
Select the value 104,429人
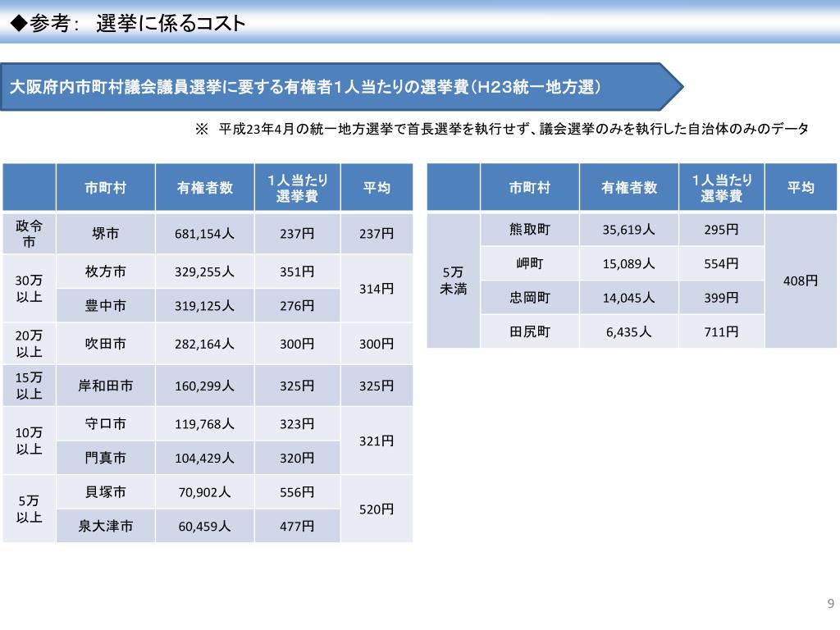204,458
